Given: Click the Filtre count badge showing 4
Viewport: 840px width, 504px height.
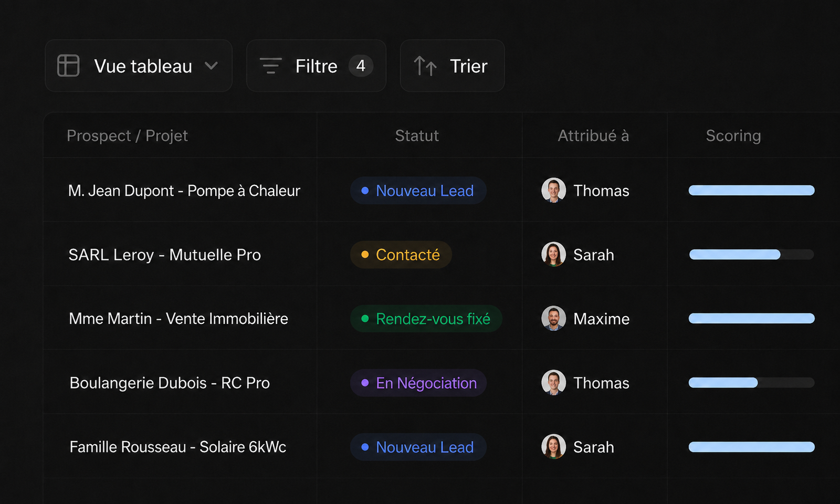Looking at the screenshot, I should (x=361, y=66).
